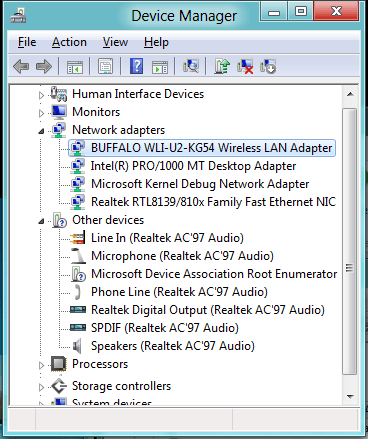Click Scan for hardware changes icon
Screen dimensions: 368x439
click(x=191, y=66)
